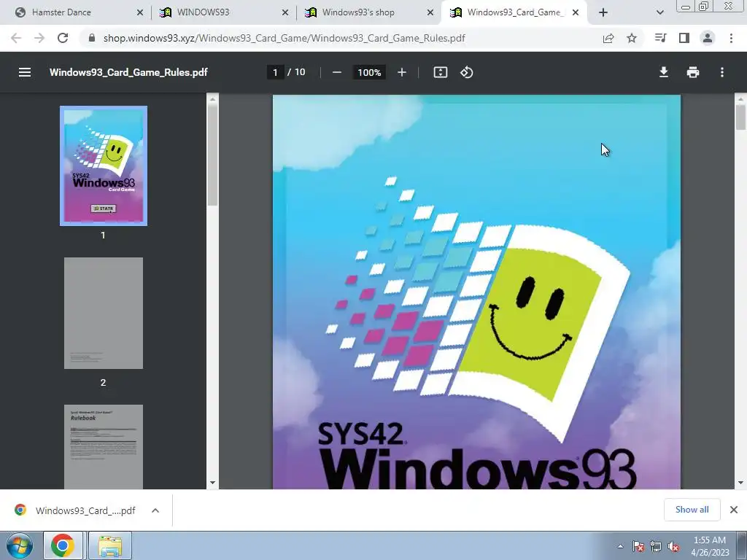Bookmark this tab with the star
The height and width of the screenshot is (560, 747).
(x=632, y=38)
